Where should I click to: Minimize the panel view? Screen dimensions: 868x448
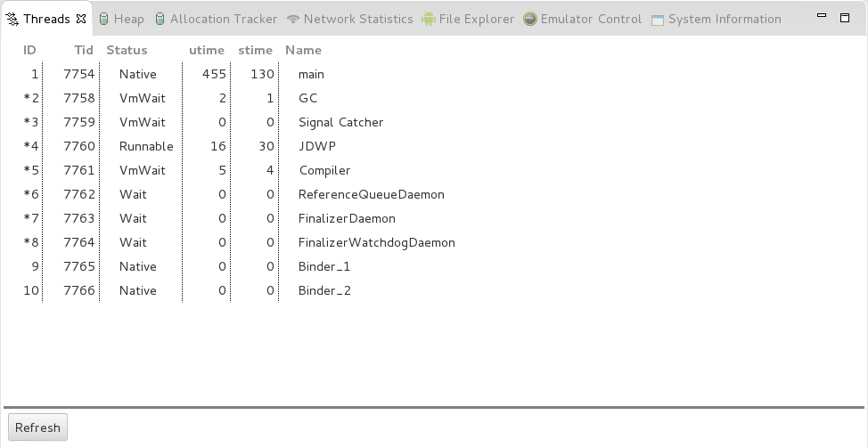[822, 15]
